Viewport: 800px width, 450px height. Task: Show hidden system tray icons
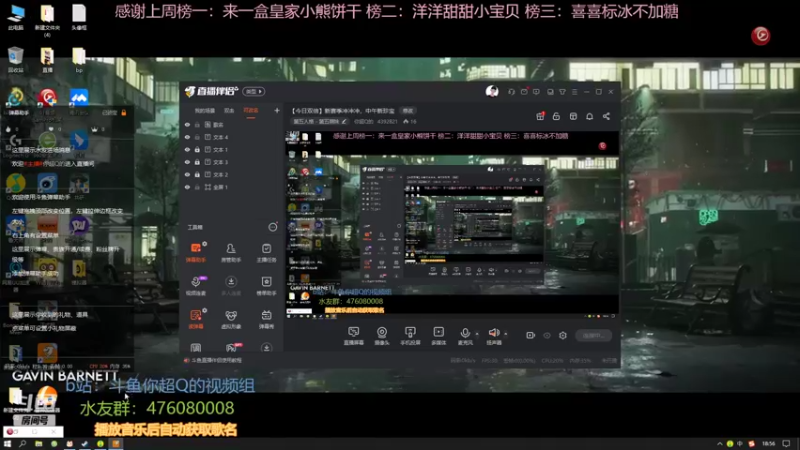[720, 444]
